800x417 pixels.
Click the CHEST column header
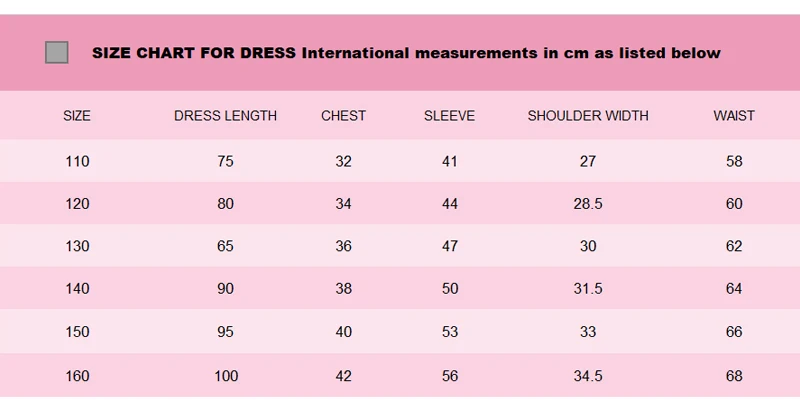coord(343,116)
